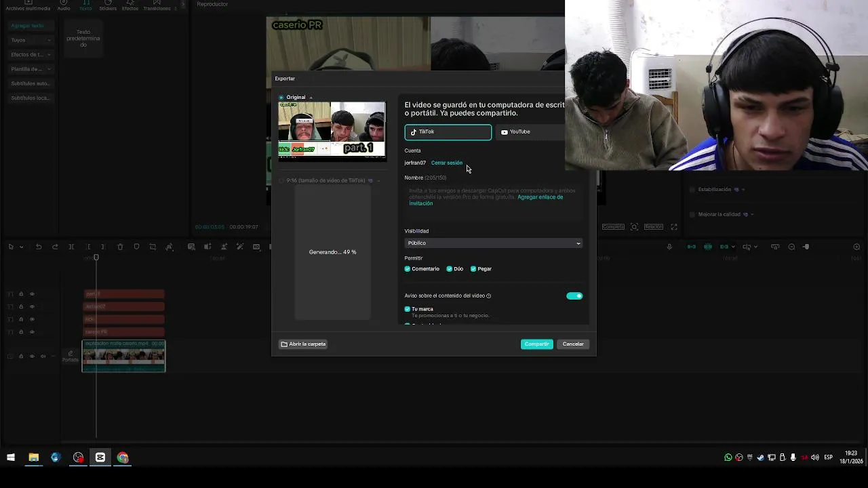Open dropdown arrow beside preview axis icon
This screenshot has height=488, width=868.
756,247
